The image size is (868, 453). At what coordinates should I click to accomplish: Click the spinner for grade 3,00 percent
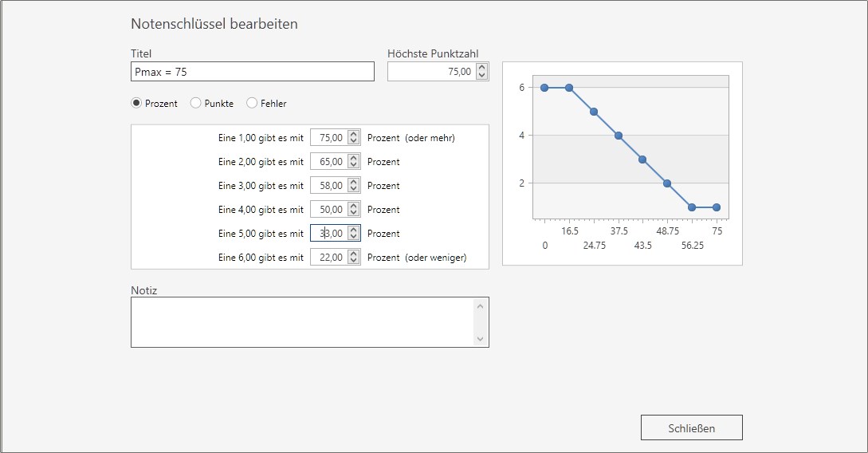353,186
